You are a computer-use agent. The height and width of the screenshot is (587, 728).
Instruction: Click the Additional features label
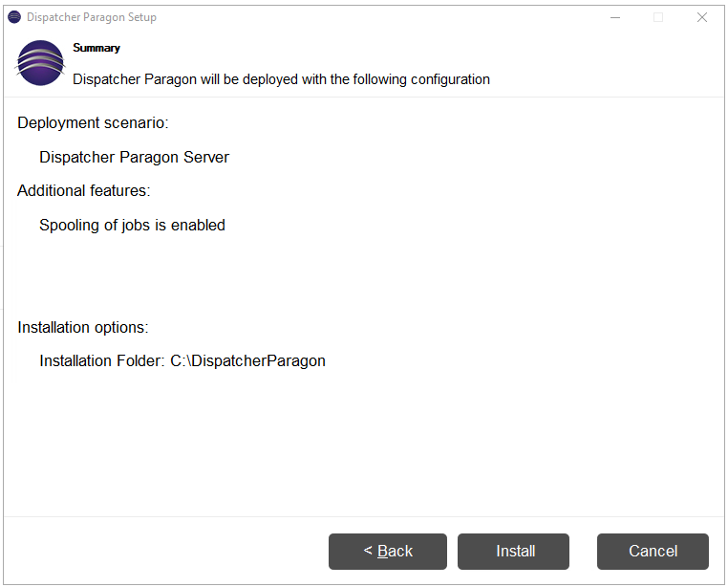tap(84, 190)
